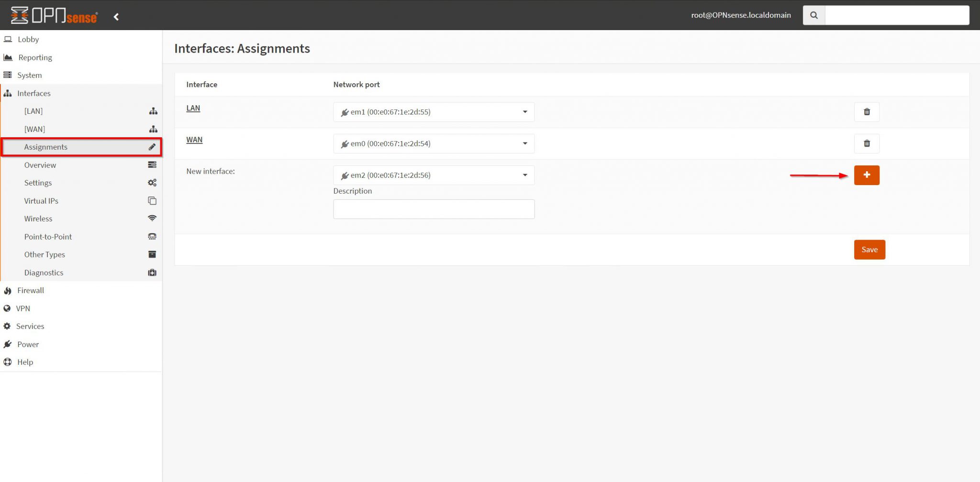980x482 pixels.
Task: Open the LAN interface link
Action: (x=193, y=108)
